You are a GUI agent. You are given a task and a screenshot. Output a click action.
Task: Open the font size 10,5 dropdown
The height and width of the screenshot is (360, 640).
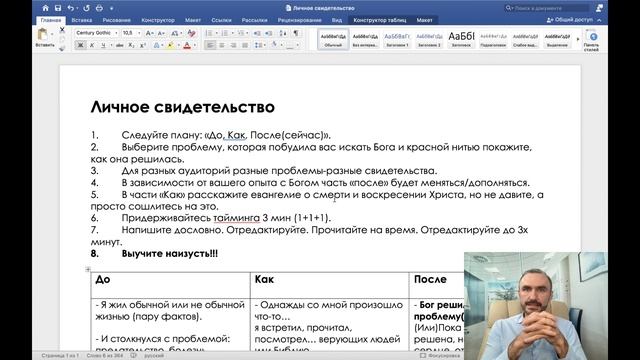[139, 33]
